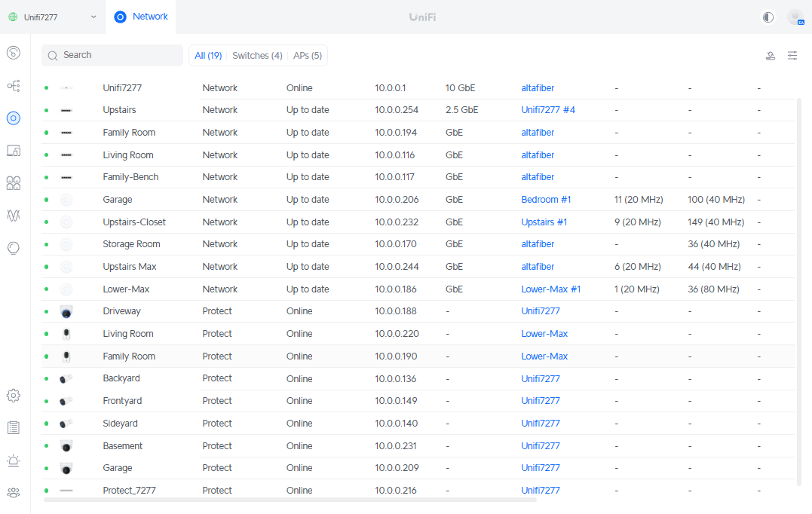Select the Network application tab

click(x=141, y=17)
